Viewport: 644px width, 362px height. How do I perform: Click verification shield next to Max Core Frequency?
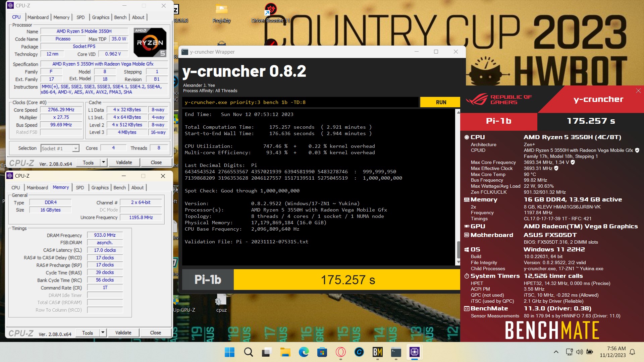tap(573, 162)
